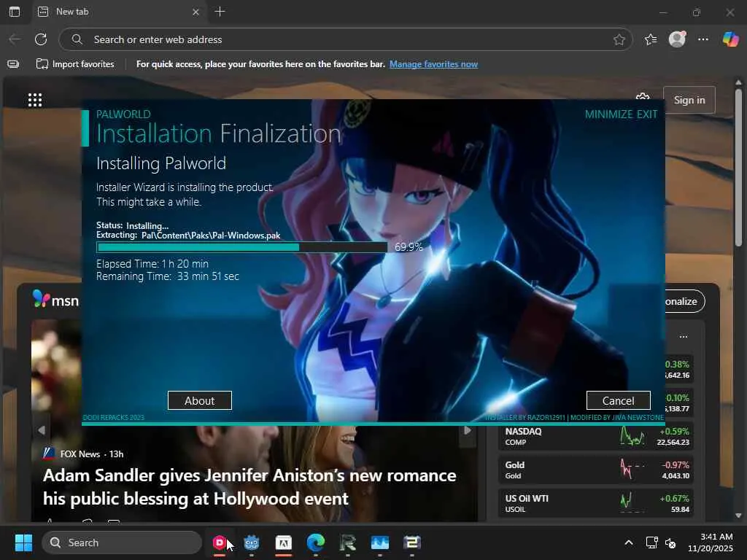Switch to Microsoft Edge in taskbar
Screen dimensions: 747x560
(315, 542)
